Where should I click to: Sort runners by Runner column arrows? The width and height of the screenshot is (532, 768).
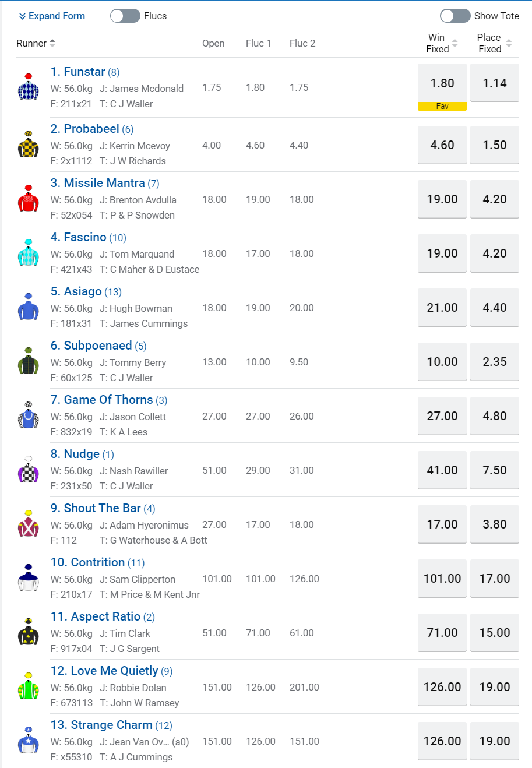[52, 43]
